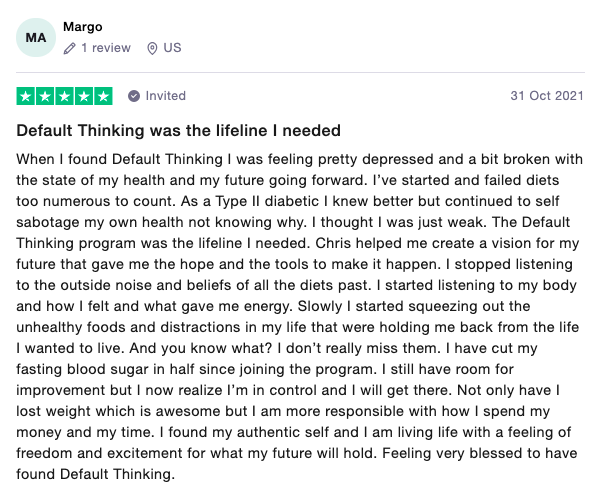Click the MA avatar circle
Screen dimensions: 606x491
click(35, 37)
